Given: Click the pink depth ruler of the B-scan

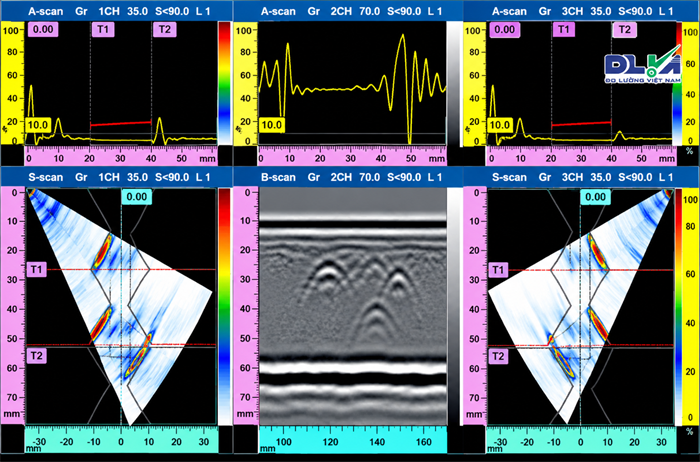Looking at the screenshot, I should (x=246, y=306).
